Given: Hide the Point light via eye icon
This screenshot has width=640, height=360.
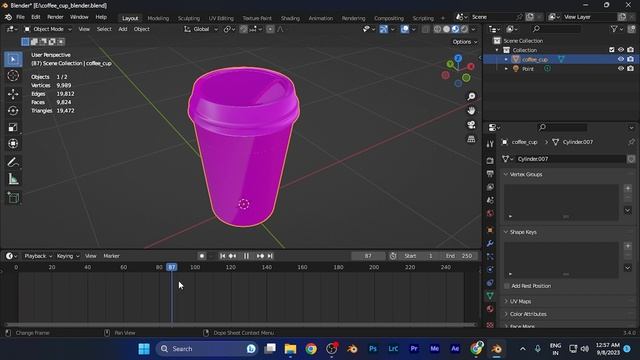Looking at the screenshot, I should coord(621,69).
